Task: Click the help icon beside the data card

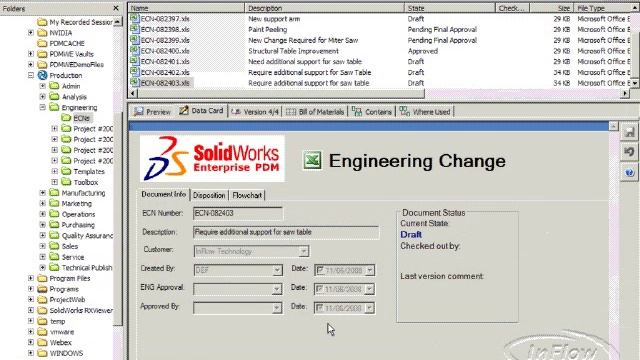Action: 629,172
